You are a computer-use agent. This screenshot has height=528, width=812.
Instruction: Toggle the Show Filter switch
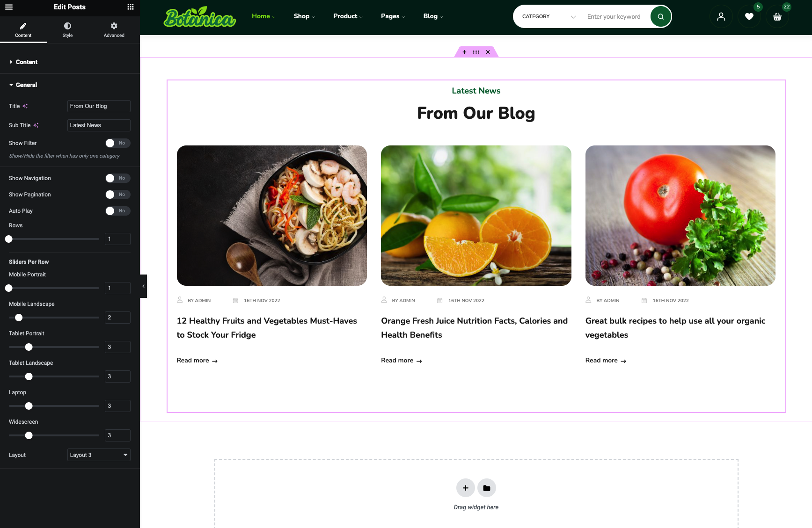pyautogui.click(x=117, y=143)
